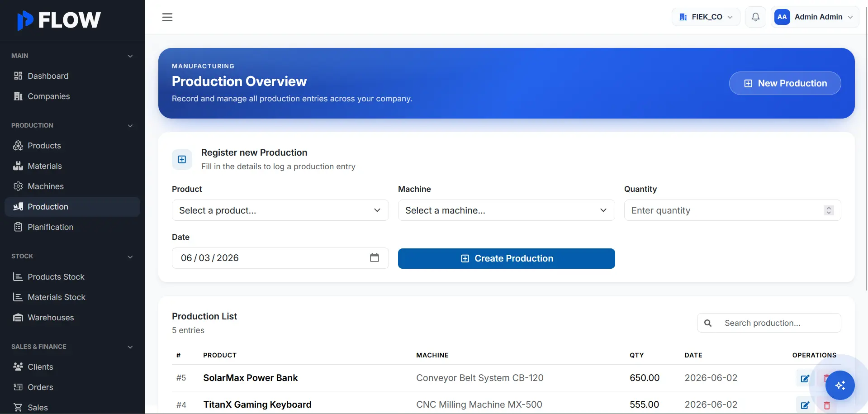Screen dimensions: 868x414
Task: Click the 555.00 quantity value
Action: click(x=644, y=404)
